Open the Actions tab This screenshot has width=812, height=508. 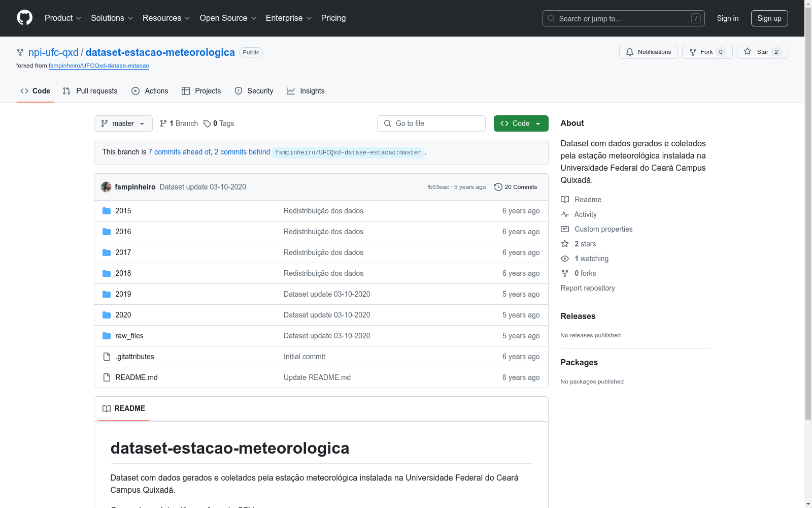150,91
